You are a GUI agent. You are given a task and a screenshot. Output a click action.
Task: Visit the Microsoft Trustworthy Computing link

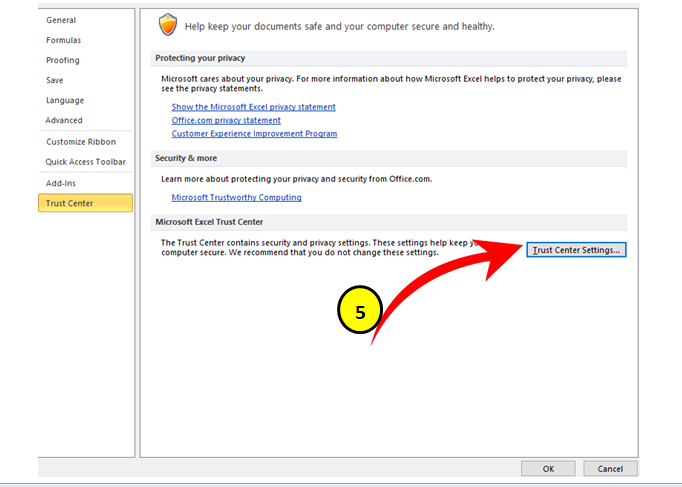[236, 197]
